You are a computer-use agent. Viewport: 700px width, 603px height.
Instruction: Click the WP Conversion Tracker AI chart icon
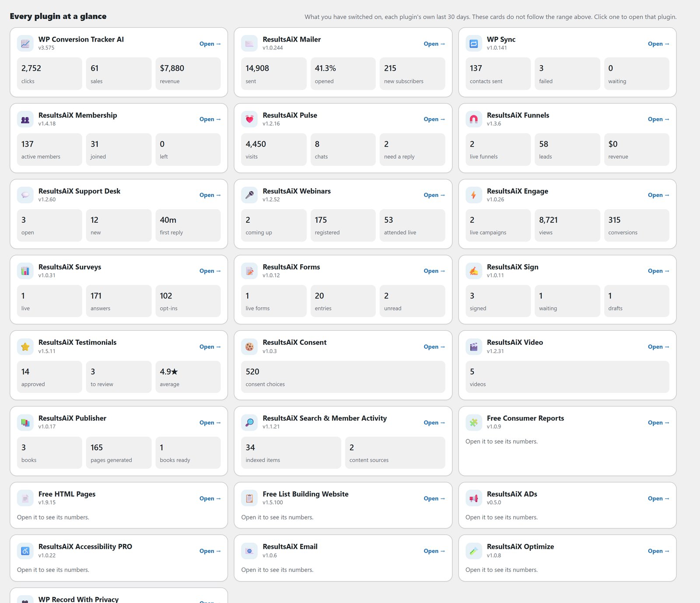click(x=25, y=43)
